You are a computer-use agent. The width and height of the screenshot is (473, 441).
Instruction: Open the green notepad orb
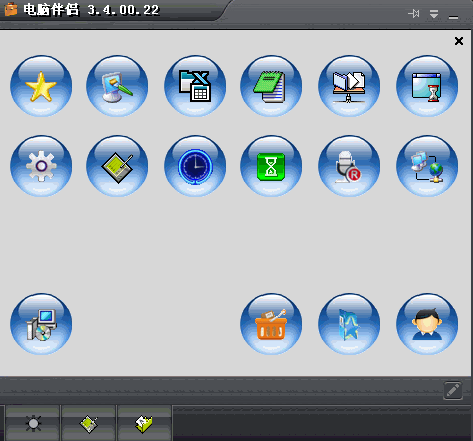271,86
